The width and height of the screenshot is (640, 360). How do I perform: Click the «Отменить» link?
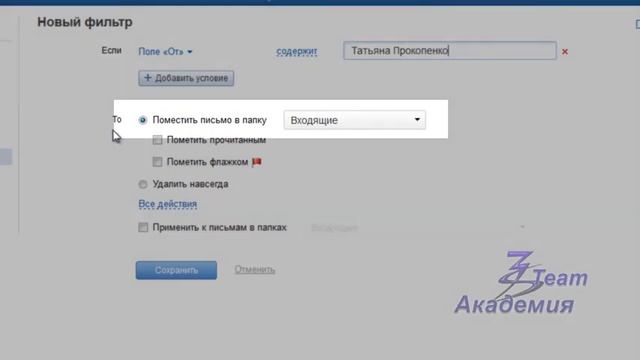[x=255, y=269]
